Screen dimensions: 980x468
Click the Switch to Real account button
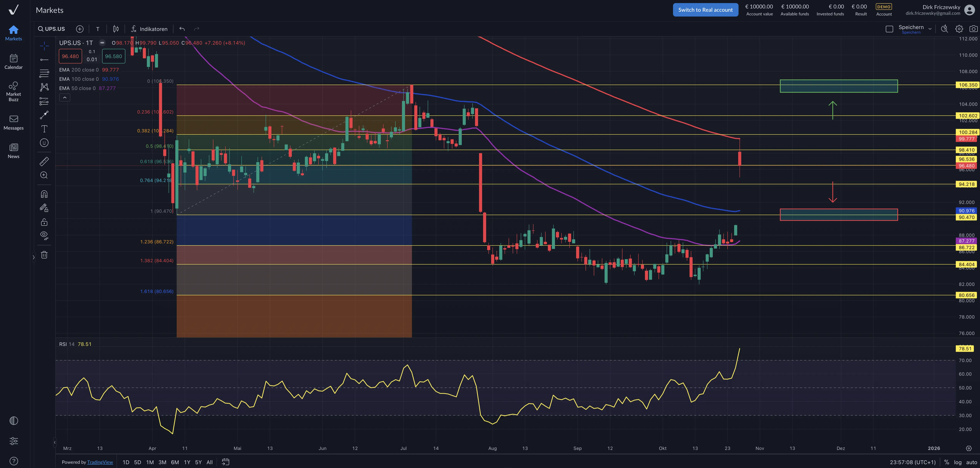coord(705,9)
